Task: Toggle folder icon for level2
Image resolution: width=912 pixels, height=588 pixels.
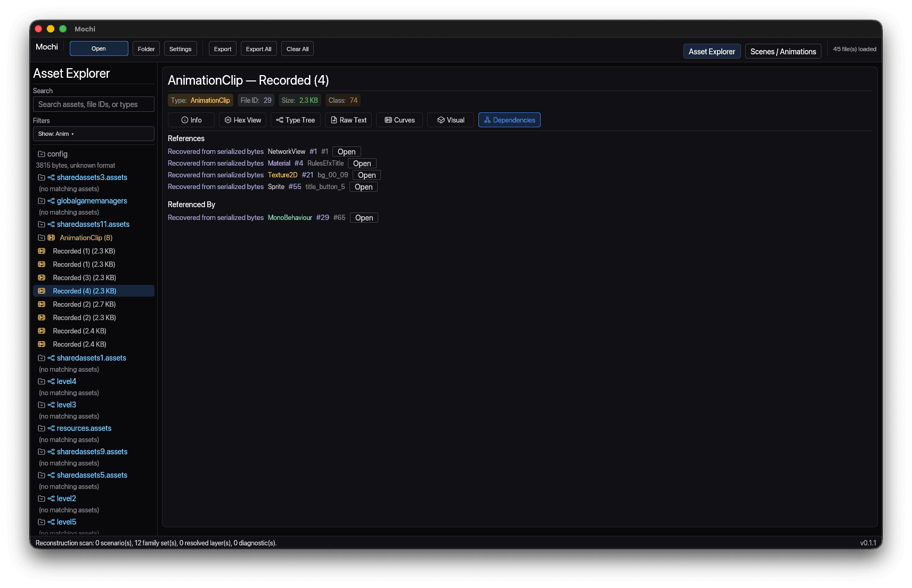Action: [42, 499]
